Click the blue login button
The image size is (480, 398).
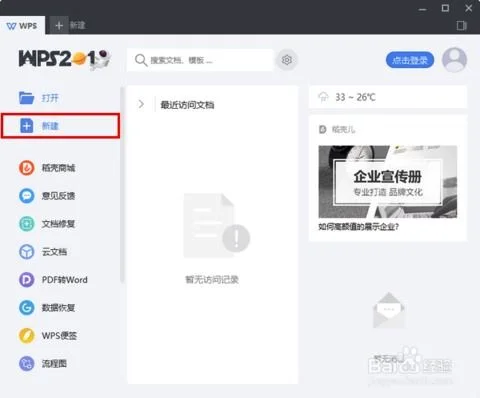(410, 60)
